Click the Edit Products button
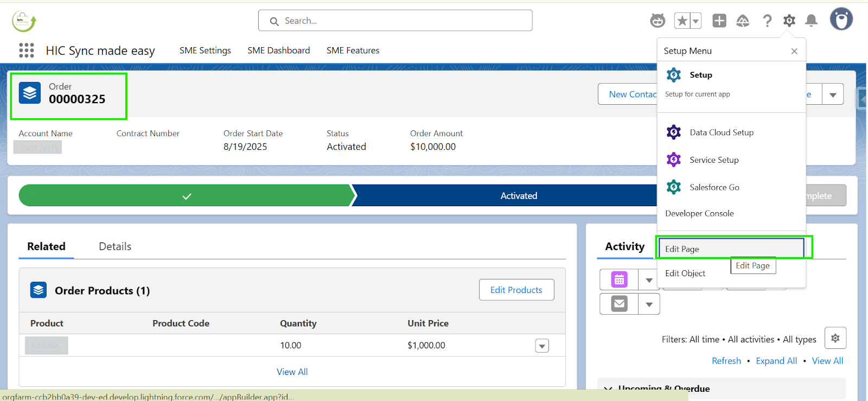The height and width of the screenshot is (401, 868). pyautogui.click(x=516, y=290)
